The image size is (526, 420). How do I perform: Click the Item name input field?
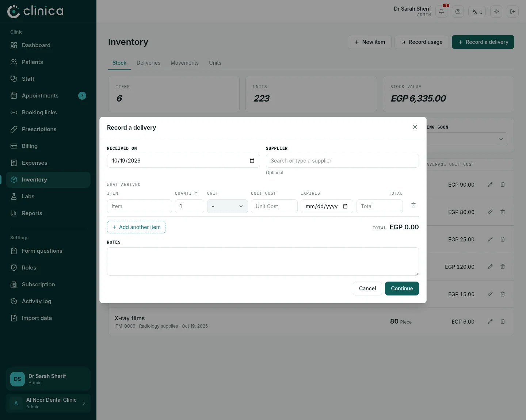pyautogui.click(x=140, y=206)
